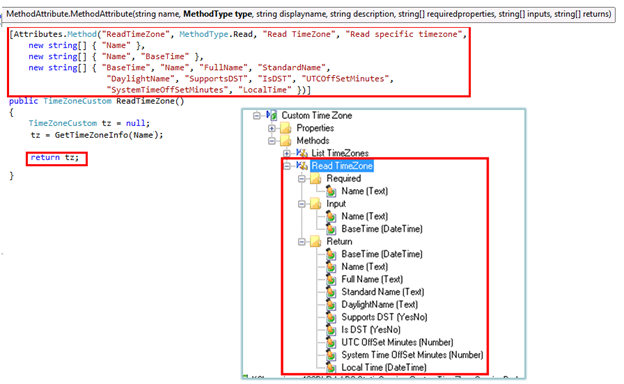Collapse the Methods folder
This screenshot has height=384, width=624.
(x=271, y=141)
